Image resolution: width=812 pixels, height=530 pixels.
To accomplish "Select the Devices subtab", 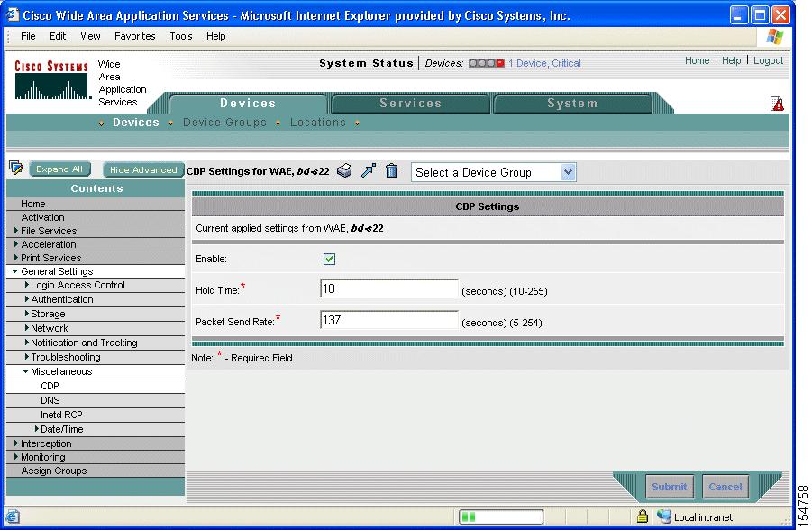I will [x=136, y=123].
